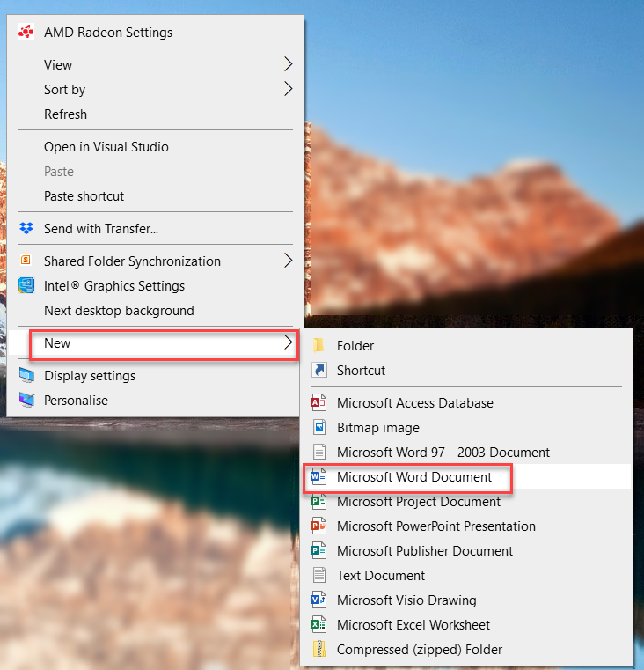644x670 pixels.
Task: Click the Bitmap image icon
Action: click(319, 427)
